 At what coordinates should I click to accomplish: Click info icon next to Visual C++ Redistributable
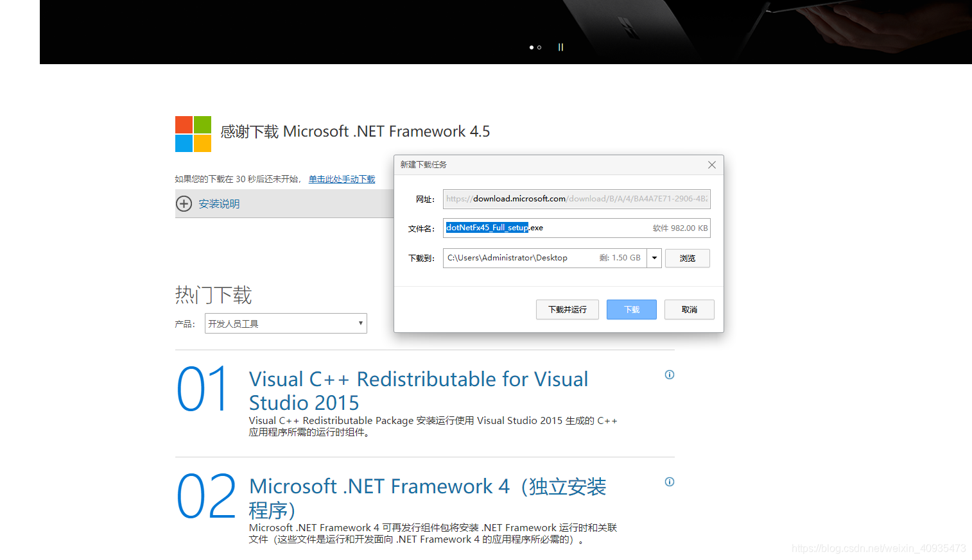pos(670,375)
